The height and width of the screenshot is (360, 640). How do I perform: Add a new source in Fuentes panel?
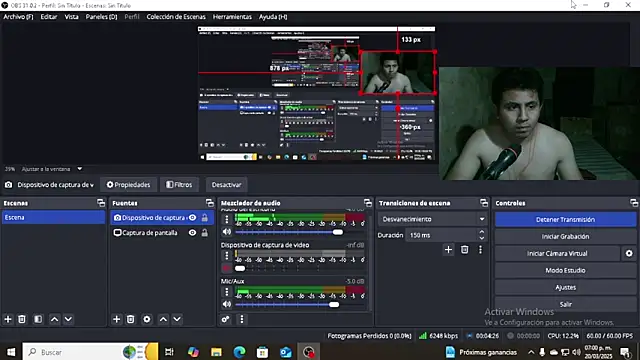(x=116, y=319)
